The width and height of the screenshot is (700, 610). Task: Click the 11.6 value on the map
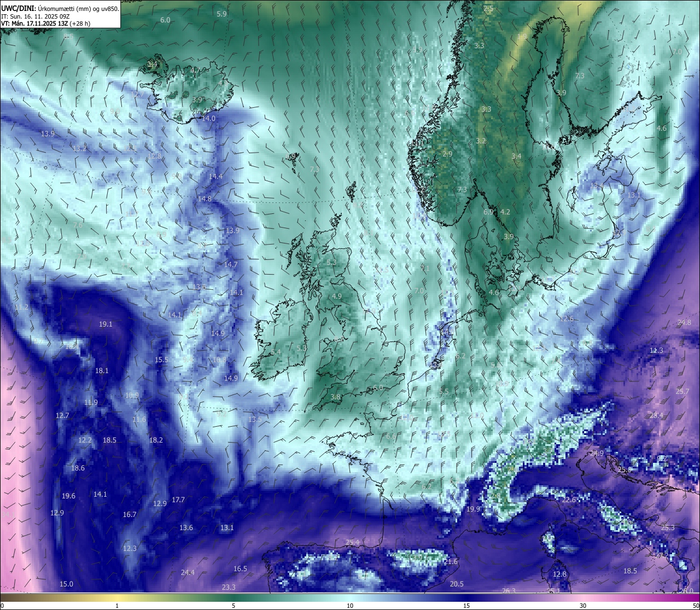139,419
